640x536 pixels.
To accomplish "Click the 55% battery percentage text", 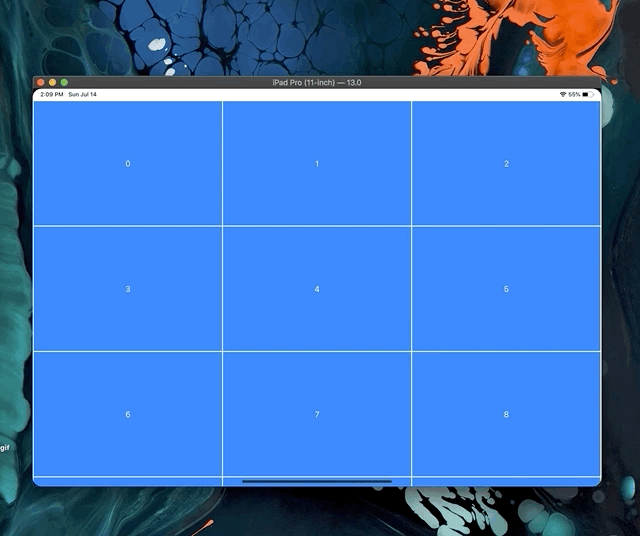I will (574, 94).
